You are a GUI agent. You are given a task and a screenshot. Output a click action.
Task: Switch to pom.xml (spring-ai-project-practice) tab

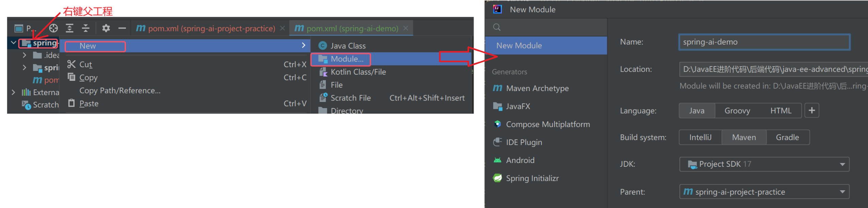click(211, 28)
